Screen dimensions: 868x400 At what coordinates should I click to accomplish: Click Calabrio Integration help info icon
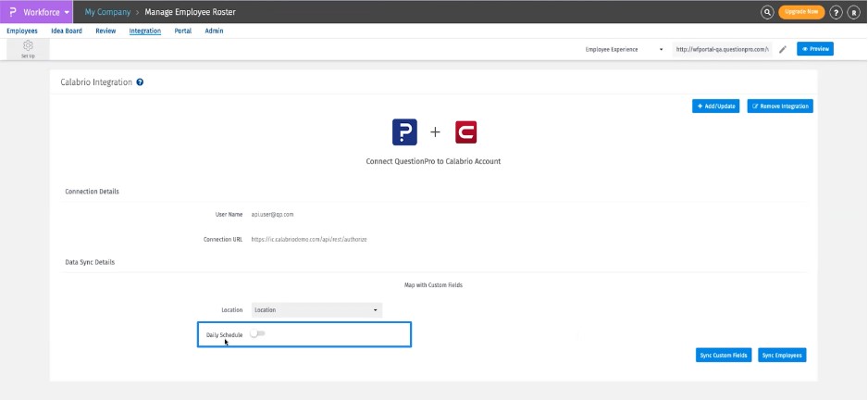[x=140, y=82]
